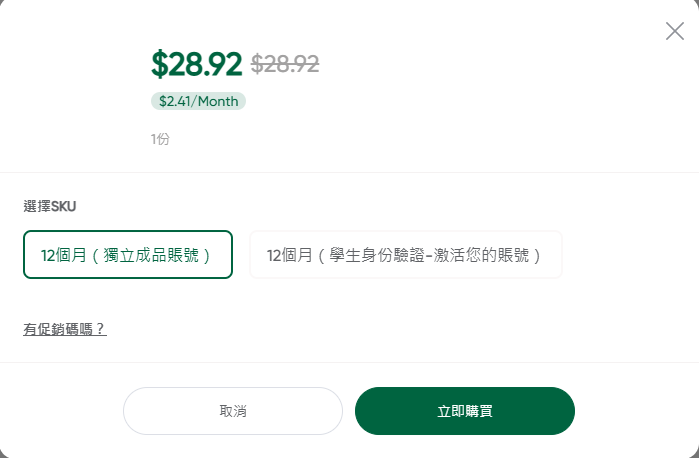
Task: Select the 12個月（獨立成品賬號）SKU option
Action: 128,255
